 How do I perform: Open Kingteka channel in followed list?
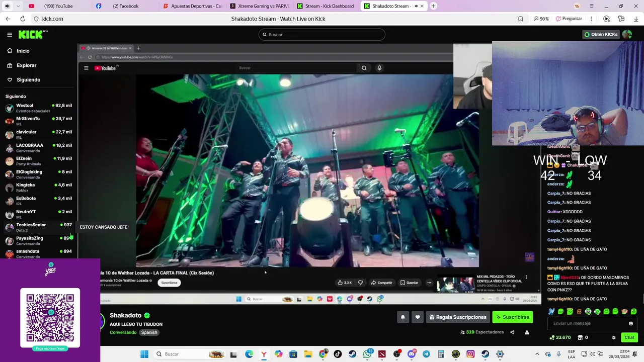click(x=39, y=188)
